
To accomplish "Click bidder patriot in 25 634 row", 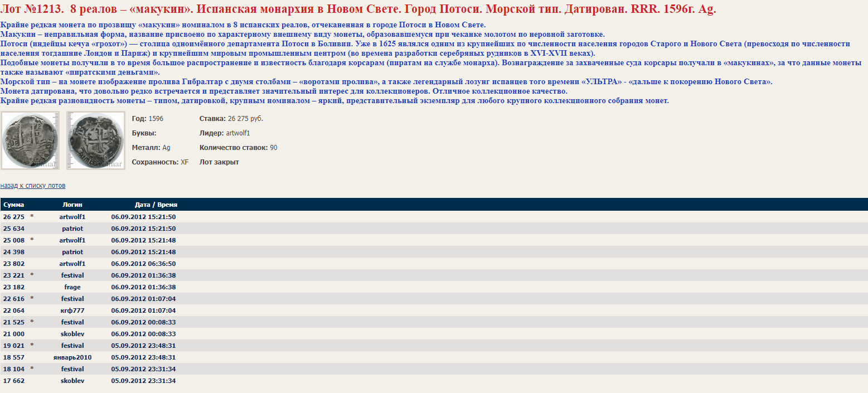I will point(72,229).
